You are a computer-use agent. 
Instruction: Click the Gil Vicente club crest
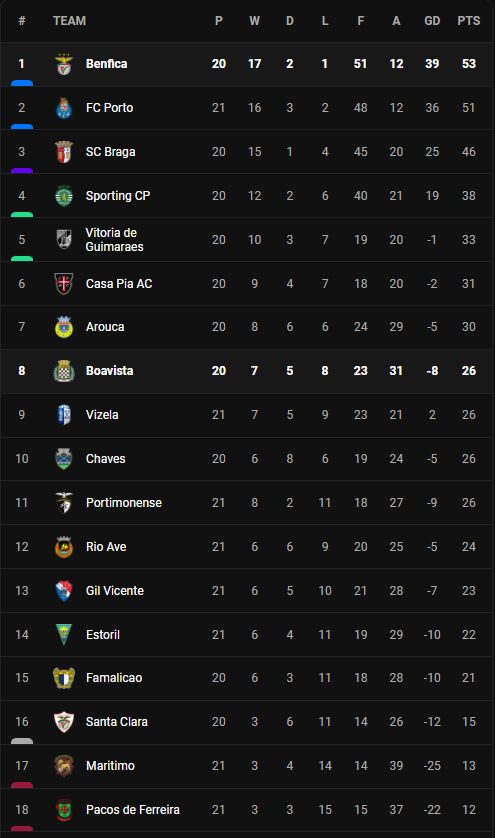(64, 591)
